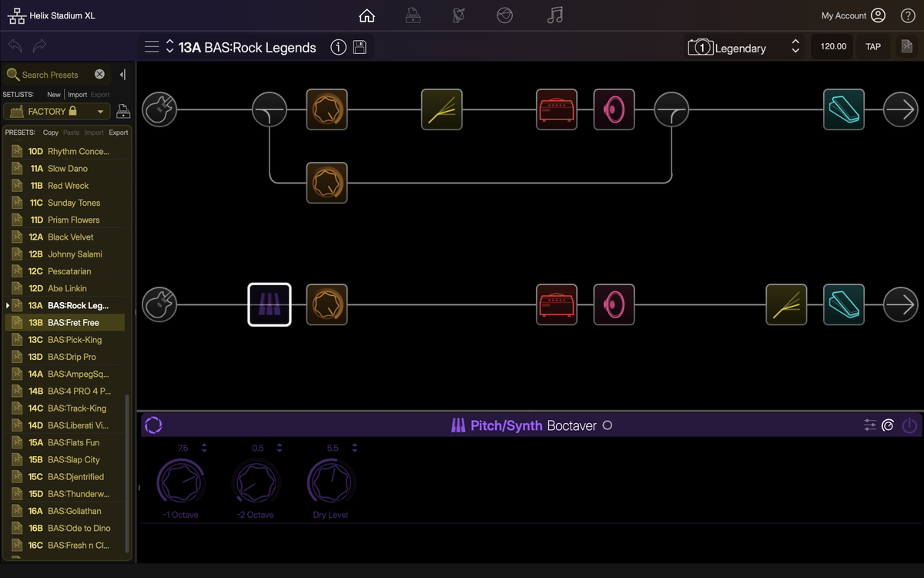
Task: Click the Copy presets command
Action: pyautogui.click(x=51, y=133)
